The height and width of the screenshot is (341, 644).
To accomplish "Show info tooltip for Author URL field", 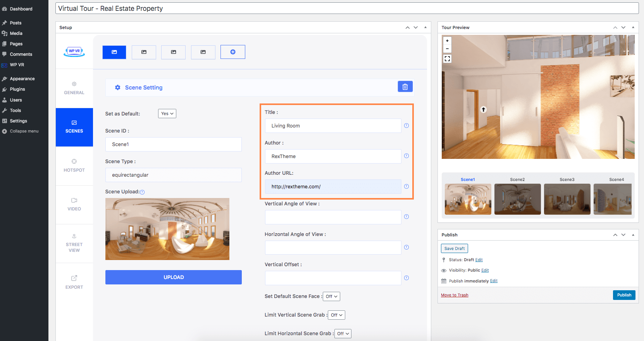I will tap(406, 186).
